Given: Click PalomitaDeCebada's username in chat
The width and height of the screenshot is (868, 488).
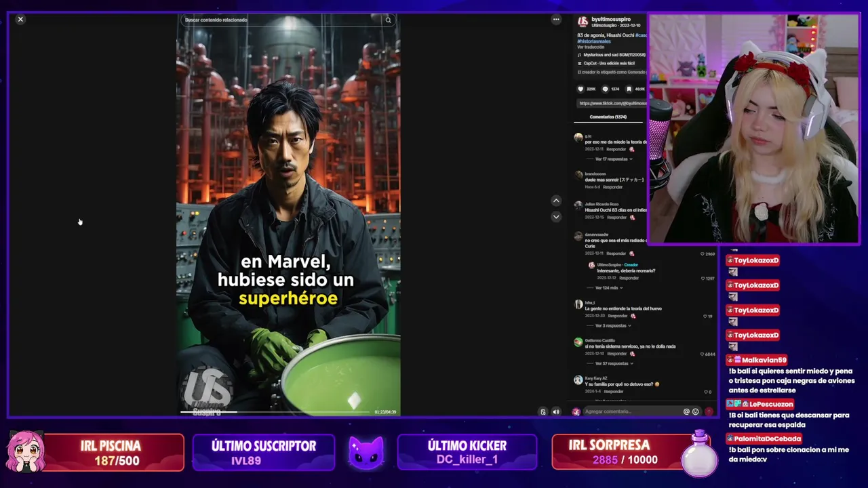Looking at the screenshot, I should point(768,439).
